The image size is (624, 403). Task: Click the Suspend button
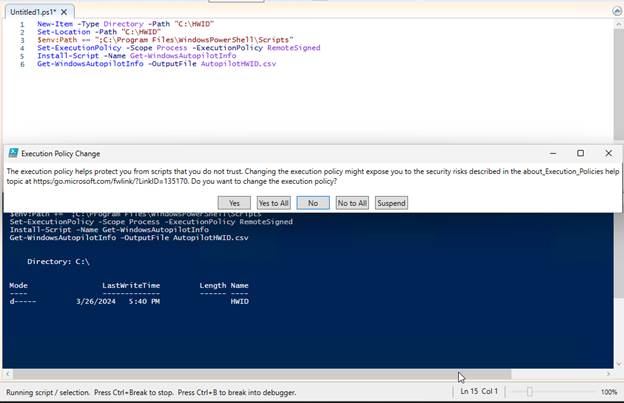(392, 202)
